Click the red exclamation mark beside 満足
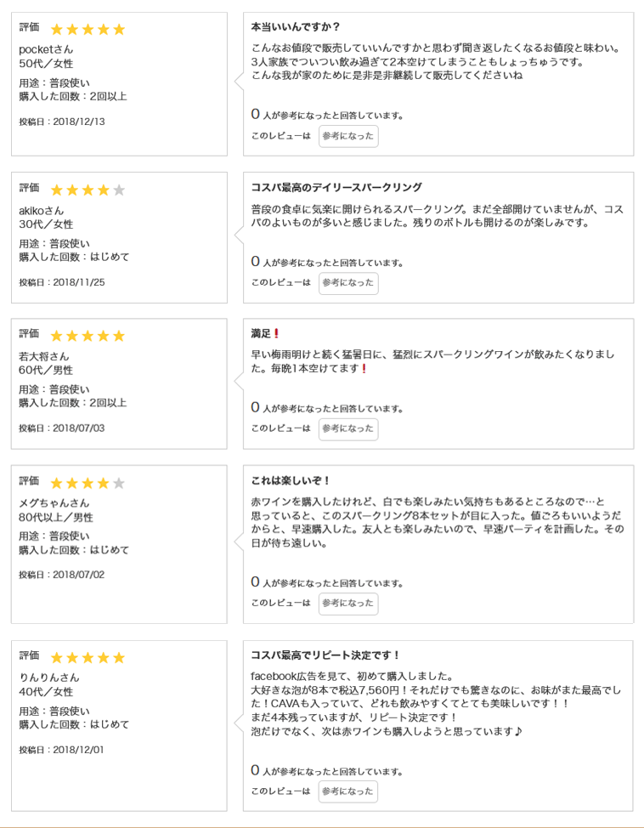The image size is (644, 828). 276,333
